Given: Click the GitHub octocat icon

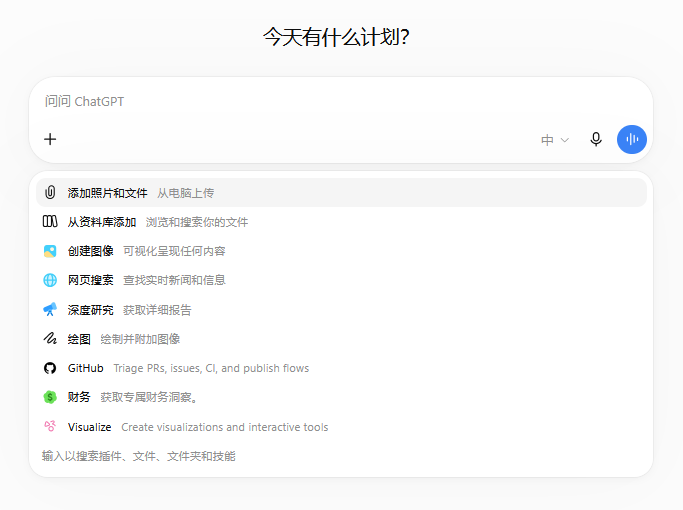Looking at the screenshot, I should tap(50, 368).
